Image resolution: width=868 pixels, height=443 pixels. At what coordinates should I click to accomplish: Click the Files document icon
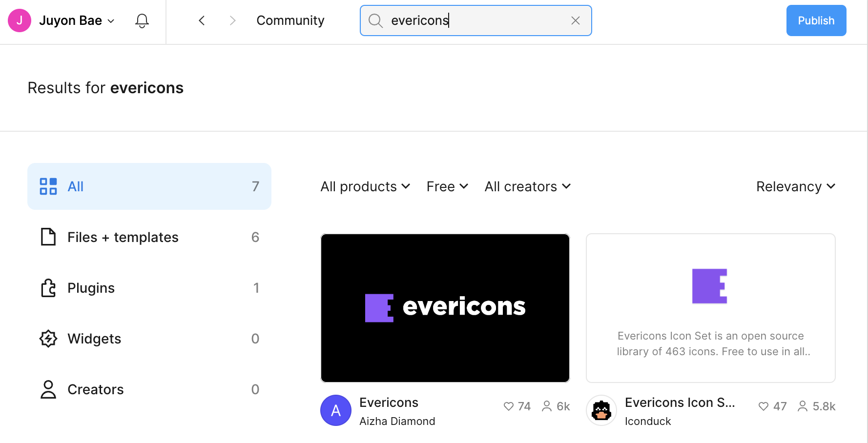click(48, 237)
